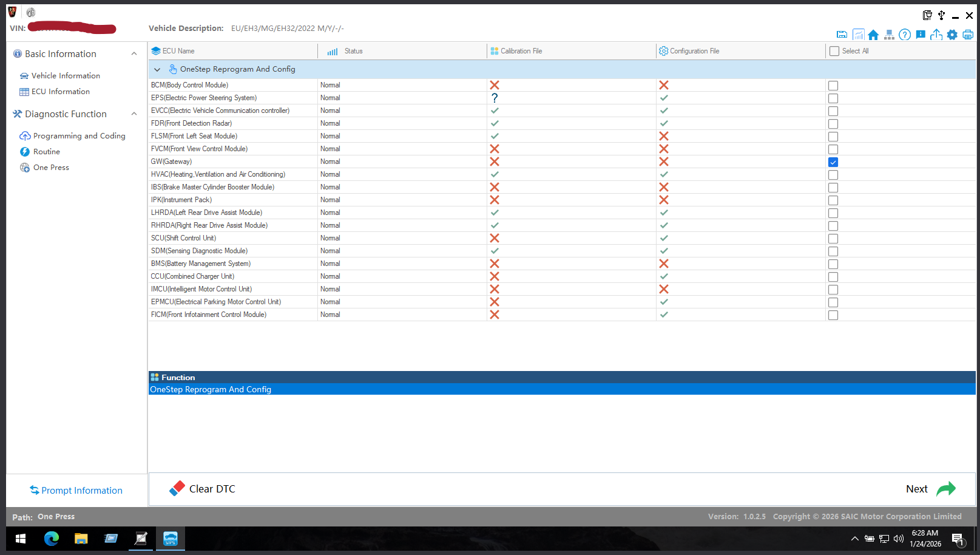Open Microsoft Edge from the taskbar
The image size is (980, 555).
click(52, 539)
